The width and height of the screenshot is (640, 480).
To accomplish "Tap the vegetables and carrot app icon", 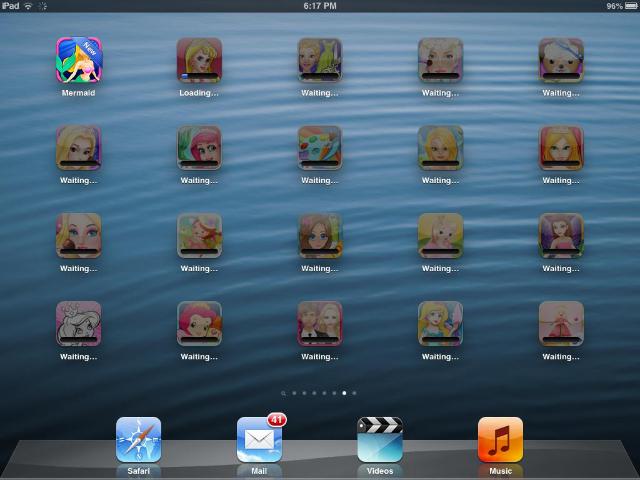I will [x=320, y=148].
